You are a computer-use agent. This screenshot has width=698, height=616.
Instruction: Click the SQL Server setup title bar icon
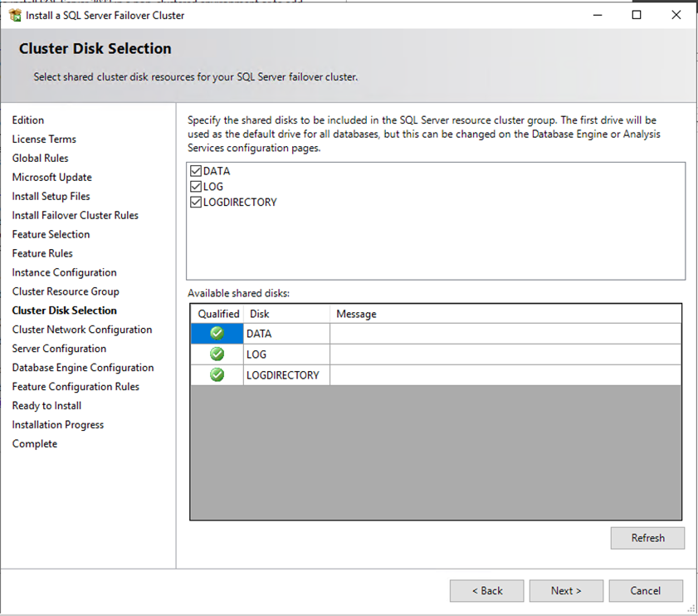(x=15, y=15)
